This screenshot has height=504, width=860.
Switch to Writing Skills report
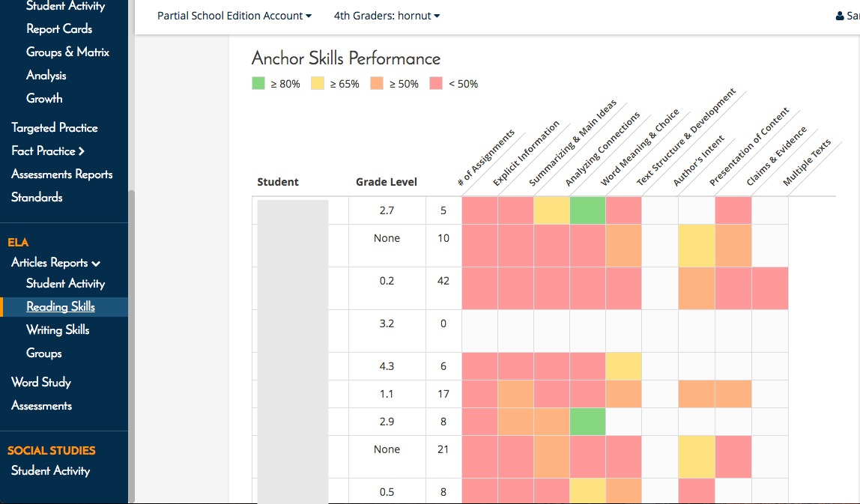pyautogui.click(x=58, y=330)
